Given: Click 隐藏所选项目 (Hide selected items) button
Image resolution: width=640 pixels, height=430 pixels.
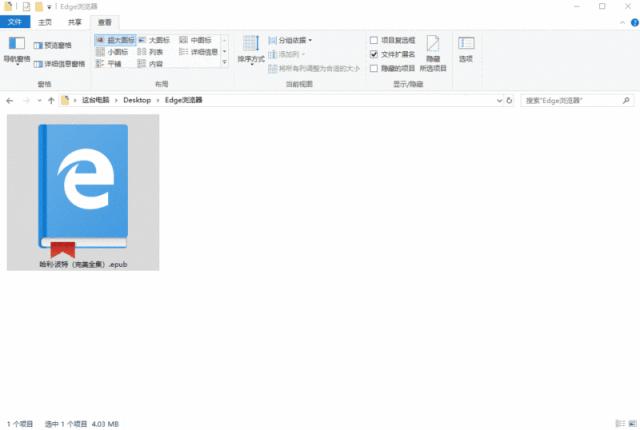Looking at the screenshot, I should (433, 53).
